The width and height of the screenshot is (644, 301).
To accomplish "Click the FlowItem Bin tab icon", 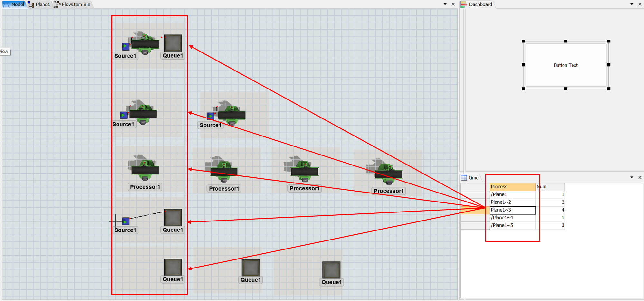I will pos(57,4).
